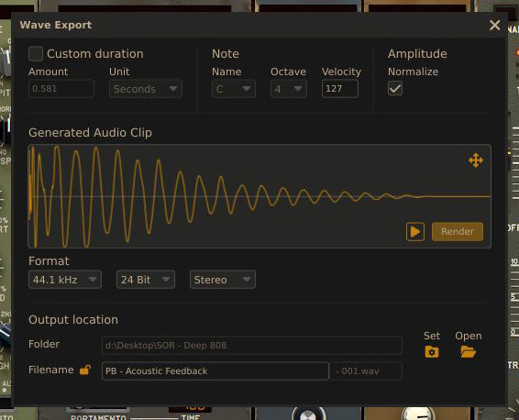Click the Set label above folder icon
Viewport: 519px width, 420px height.
coord(432,336)
